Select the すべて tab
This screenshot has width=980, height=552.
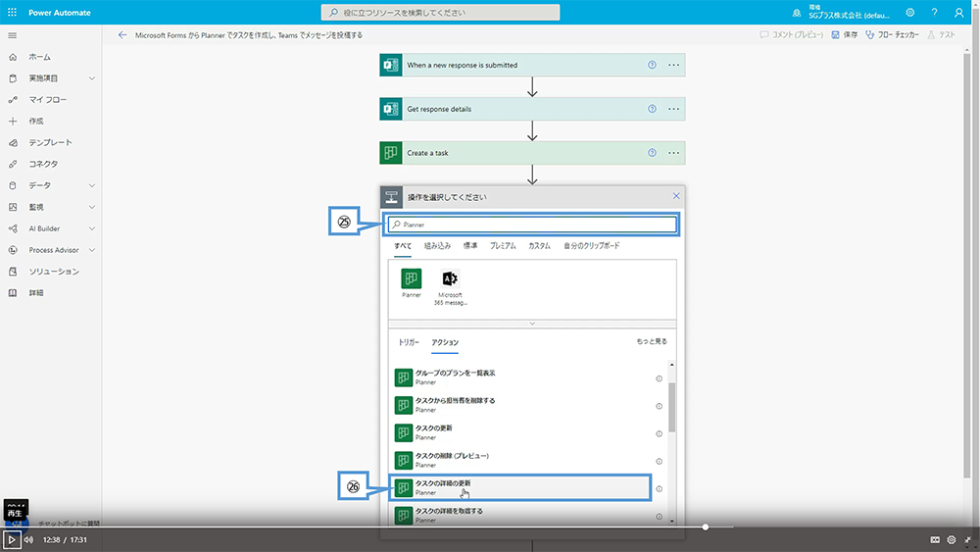[x=403, y=246]
